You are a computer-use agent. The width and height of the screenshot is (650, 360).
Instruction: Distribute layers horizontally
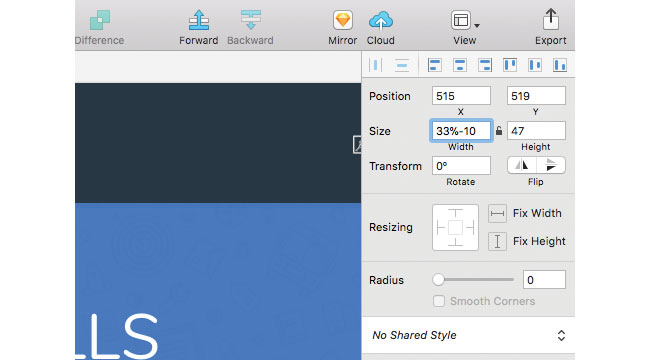coord(376,65)
